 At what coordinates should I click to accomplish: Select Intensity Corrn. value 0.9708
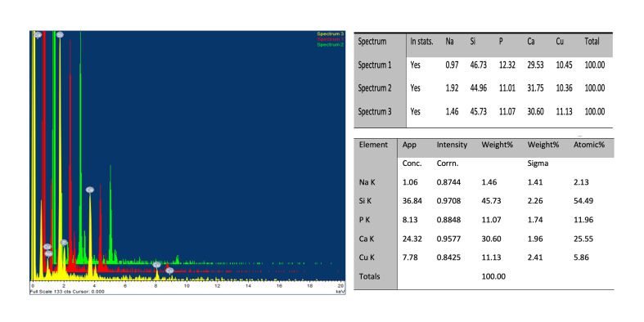[448, 201]
